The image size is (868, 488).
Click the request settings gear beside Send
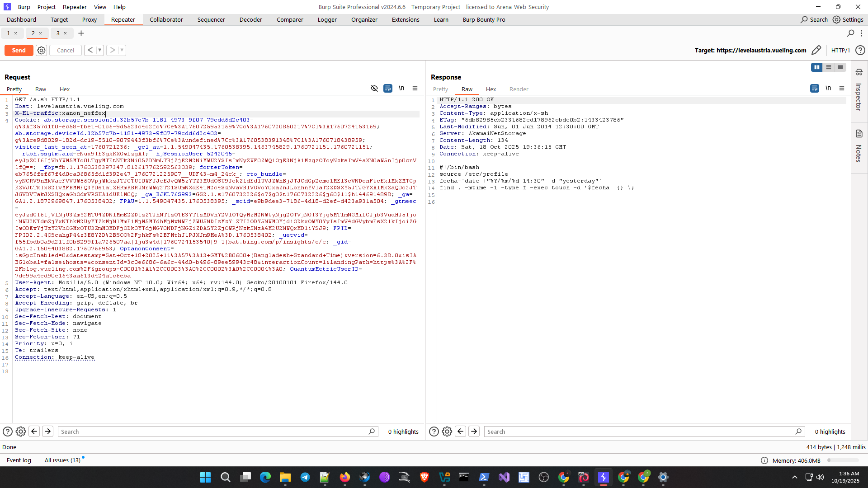(x=41, y=50)
